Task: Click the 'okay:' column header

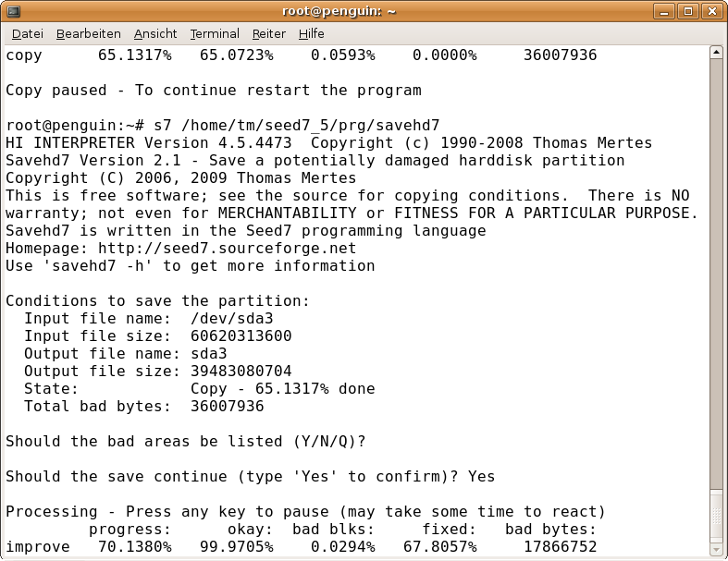Action: [x=251, y=530]
